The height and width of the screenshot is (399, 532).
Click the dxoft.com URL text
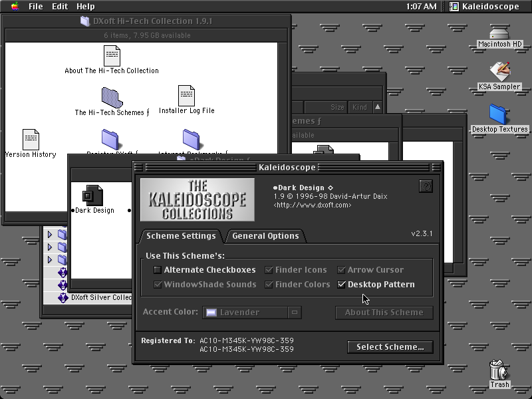[x=313, y=205]
